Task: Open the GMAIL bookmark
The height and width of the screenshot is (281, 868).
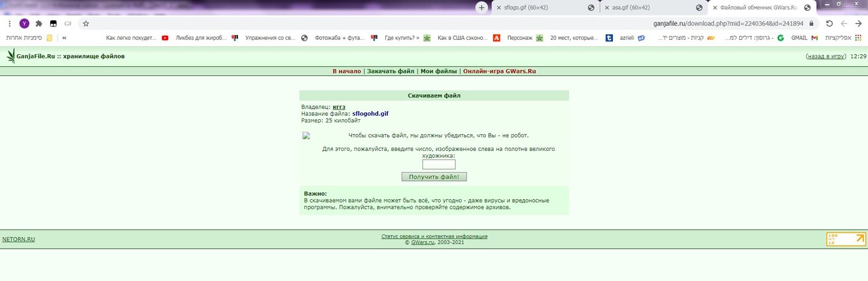Action: coord(804,38)
